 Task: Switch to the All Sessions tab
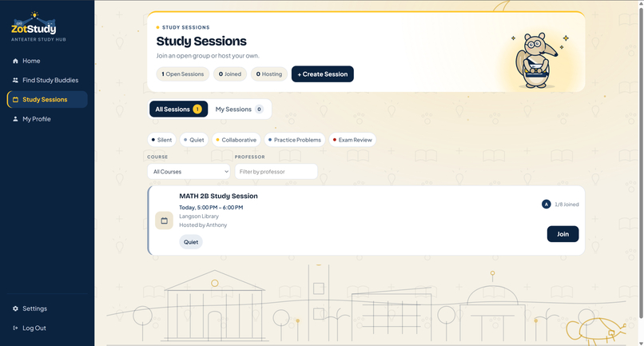[179, 109]
